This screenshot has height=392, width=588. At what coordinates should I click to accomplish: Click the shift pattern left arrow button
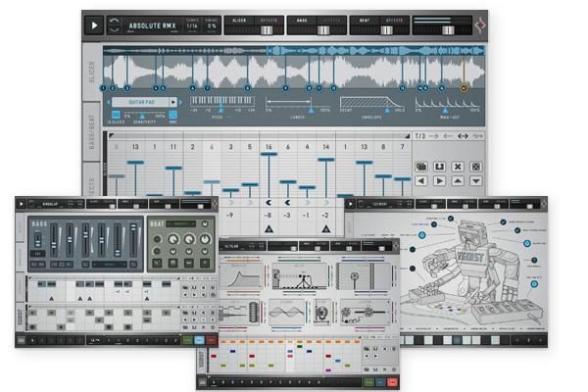pyautogui.click(x=421, y=181)
